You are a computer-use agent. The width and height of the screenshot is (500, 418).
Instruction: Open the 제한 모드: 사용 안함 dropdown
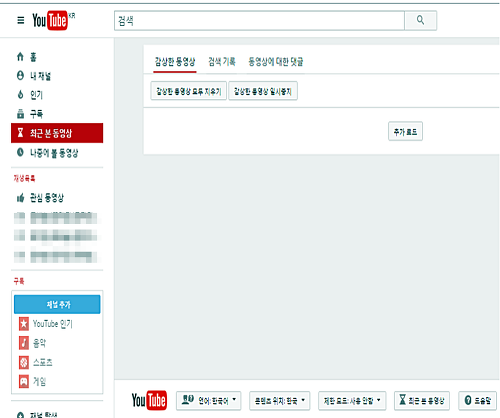coord(352,400)
